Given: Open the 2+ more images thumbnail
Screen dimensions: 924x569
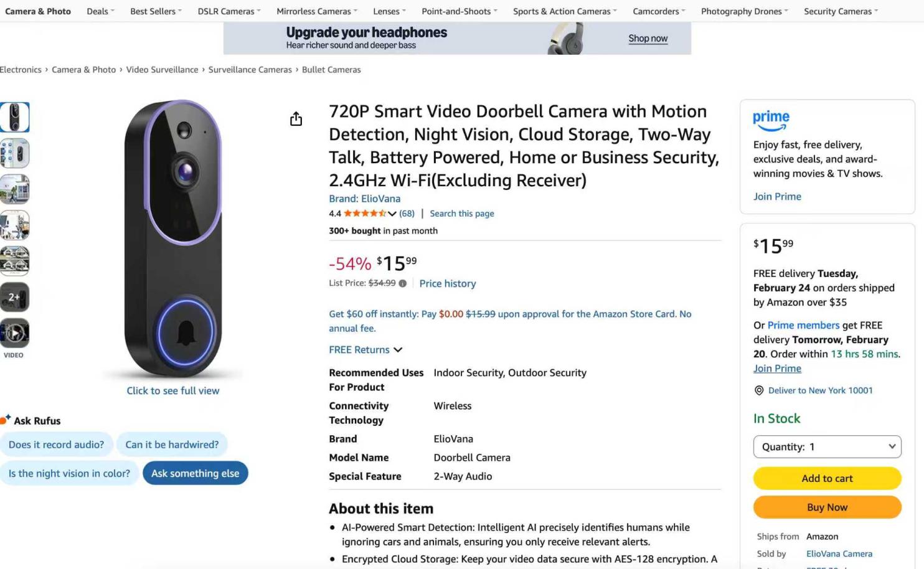Looking at the screenshot, I should click(14, 297).
